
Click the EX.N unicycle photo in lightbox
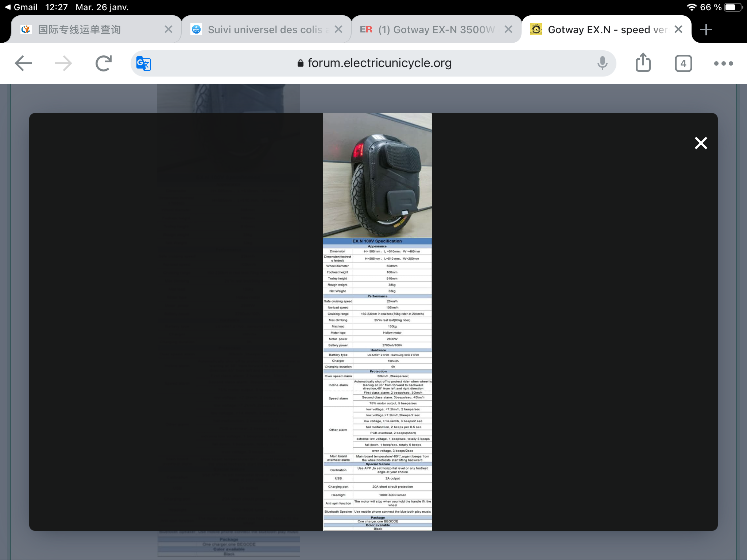click(x=377, y=175)
